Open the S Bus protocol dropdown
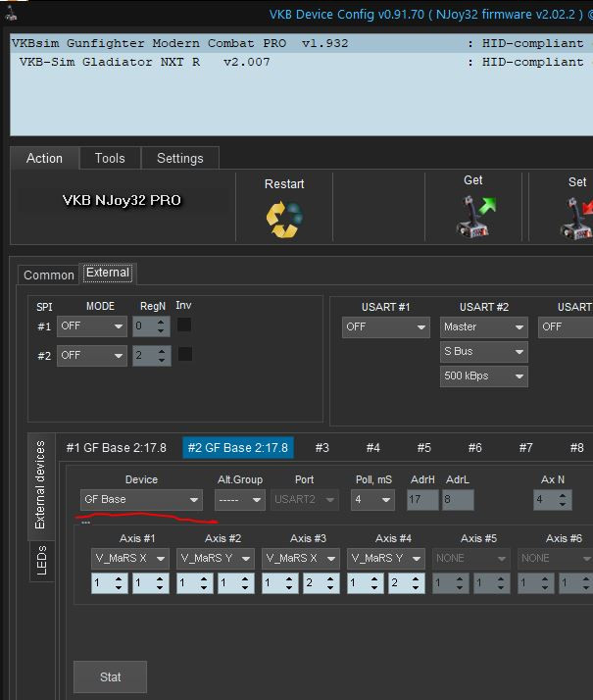The height and width of the screenshot is (700, 593). (x=483, y=352)
